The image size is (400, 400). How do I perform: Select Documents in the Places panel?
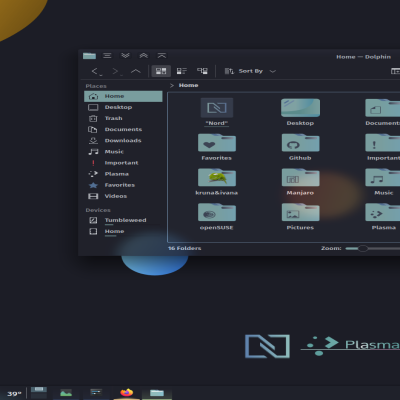(123, 129)
